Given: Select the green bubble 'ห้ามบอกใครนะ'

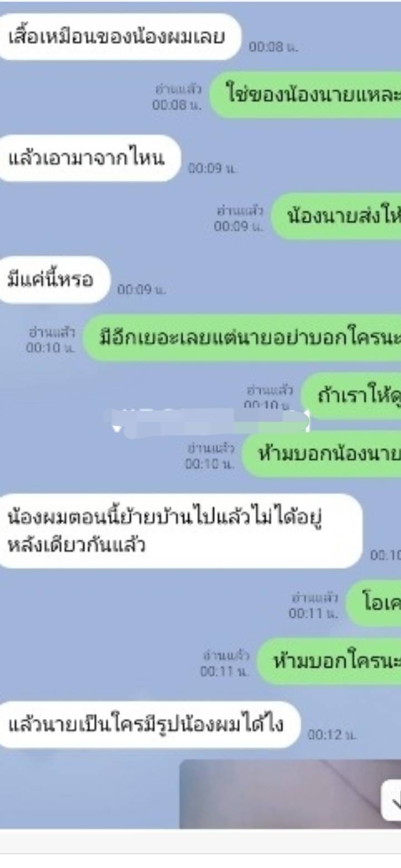Looking at the screenshot, I should point(329,661).
